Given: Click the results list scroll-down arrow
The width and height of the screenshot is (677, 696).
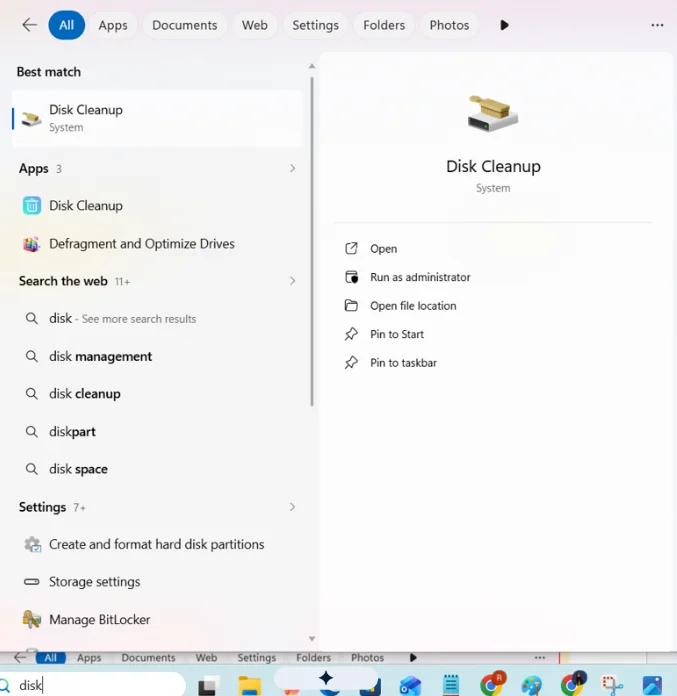Looking at the screenshot, I should pos(312,638).
